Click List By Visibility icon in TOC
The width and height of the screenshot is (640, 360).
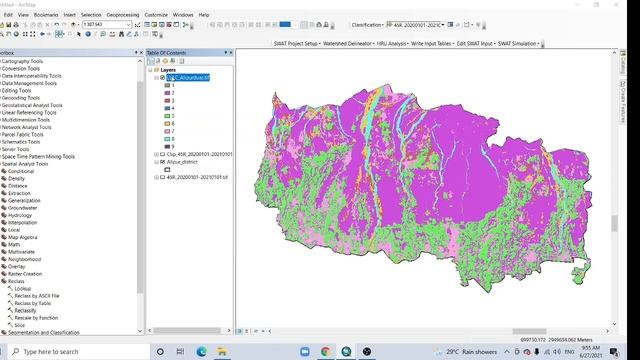click(165, 61)
